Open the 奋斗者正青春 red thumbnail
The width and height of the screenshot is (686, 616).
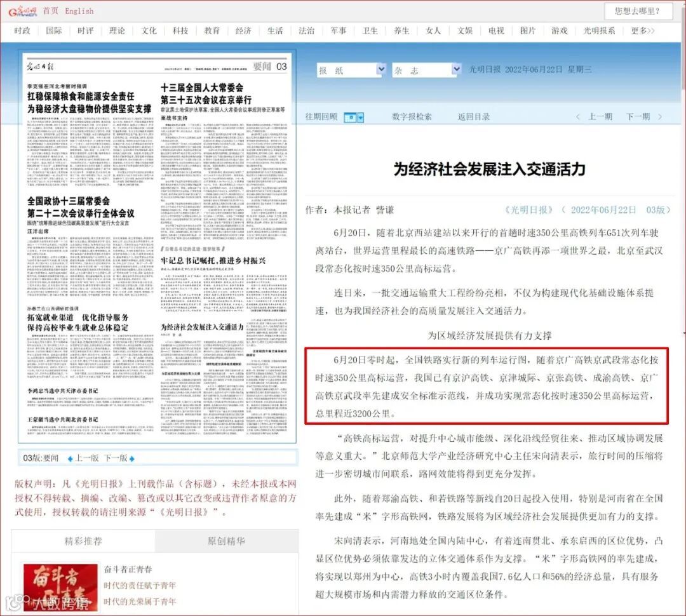pyautogui.click(x=60, y=587)
